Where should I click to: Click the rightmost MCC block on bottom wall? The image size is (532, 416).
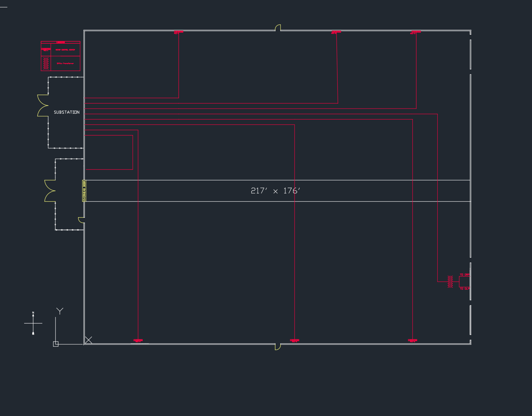click(412, 341)
